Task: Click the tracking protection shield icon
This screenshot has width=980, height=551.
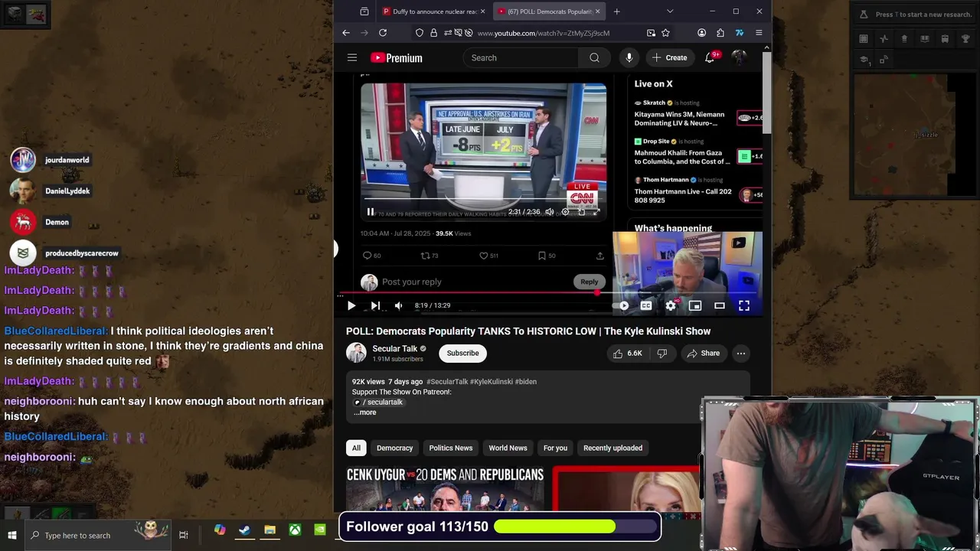Action: click(x=420, y=33)
